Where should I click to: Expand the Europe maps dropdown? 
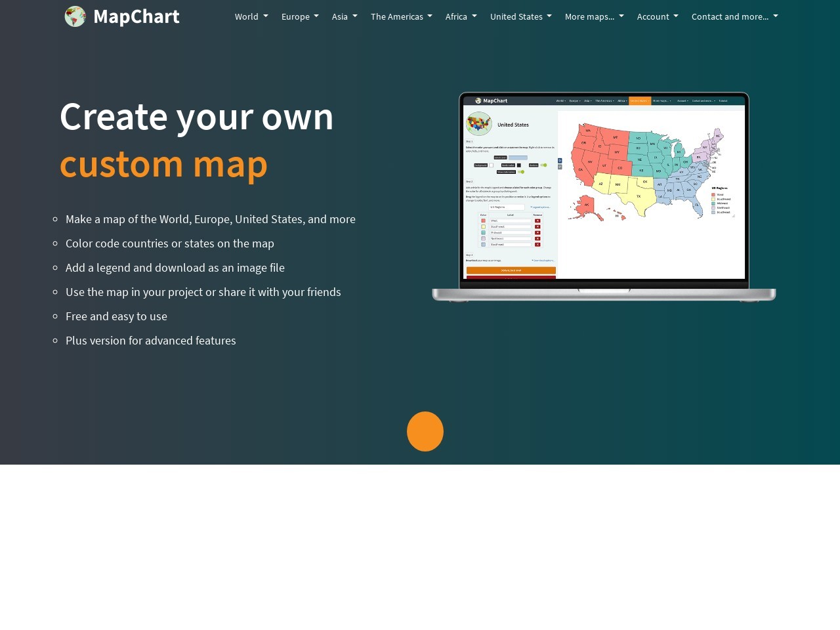pyautogui.click(x=300, y=16)
